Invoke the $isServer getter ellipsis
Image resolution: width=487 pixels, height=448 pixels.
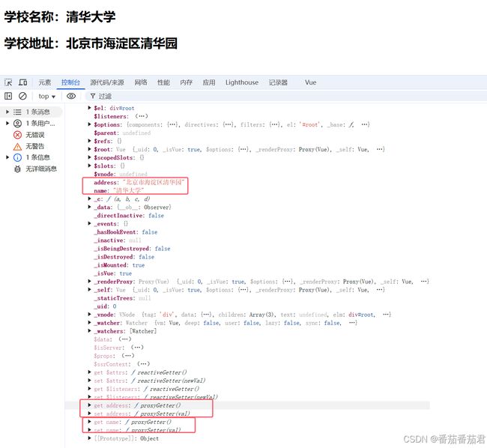click(137, 348)
